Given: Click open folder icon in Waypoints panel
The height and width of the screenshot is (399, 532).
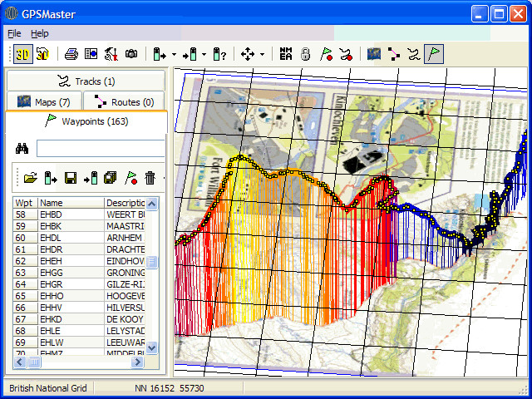Looking at the screenshot, I should tap(31, 178).
